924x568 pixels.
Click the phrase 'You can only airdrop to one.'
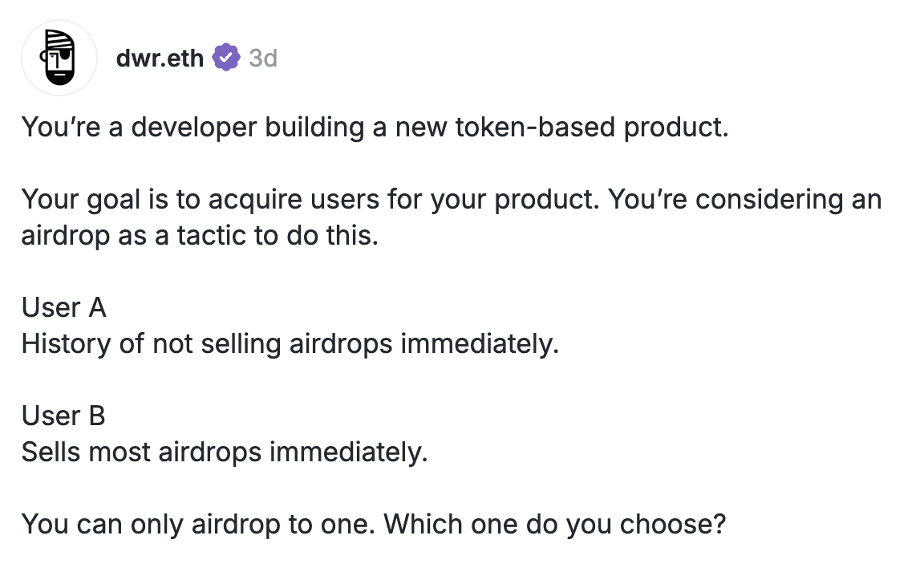[x=199, y=525]
